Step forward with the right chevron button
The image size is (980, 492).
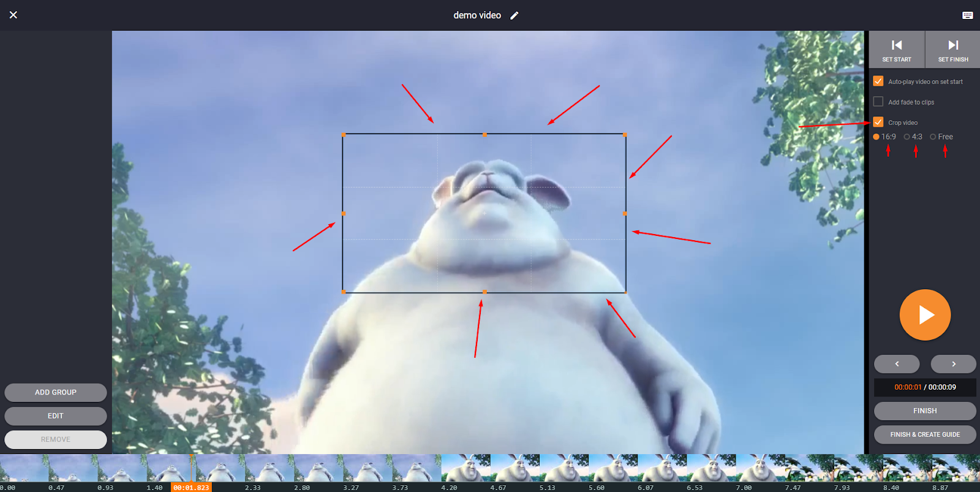pos(953,364)
